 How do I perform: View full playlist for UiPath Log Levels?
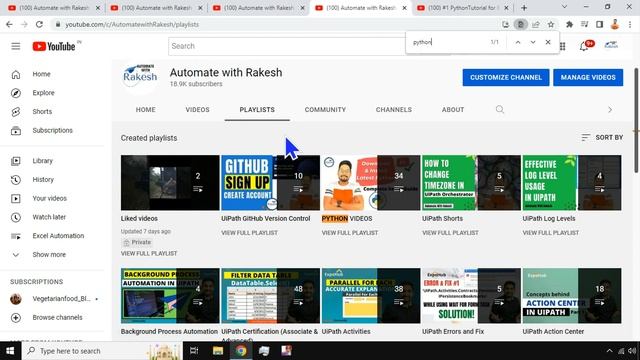[x=551, y=233]
